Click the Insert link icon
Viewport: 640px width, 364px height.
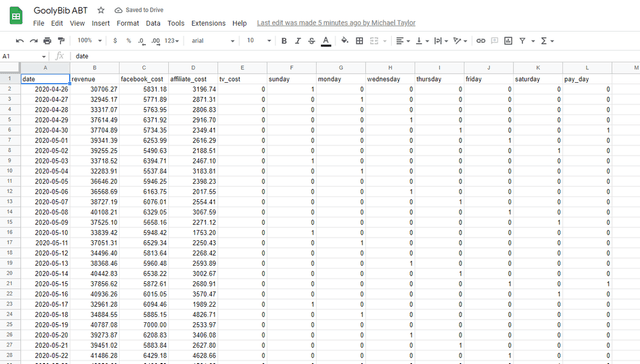tap(481, 41)
